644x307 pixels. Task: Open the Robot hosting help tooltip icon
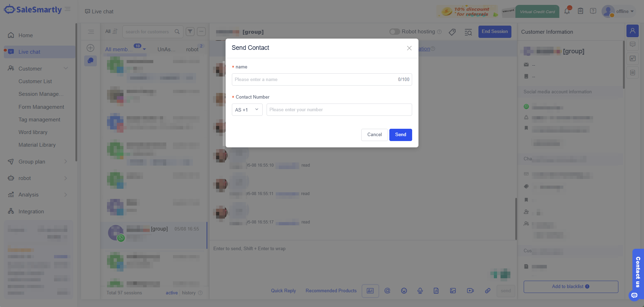click(439, 32)
